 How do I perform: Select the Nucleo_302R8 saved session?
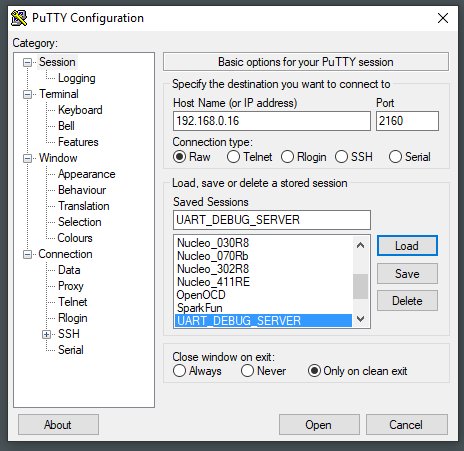click(263, 269)
